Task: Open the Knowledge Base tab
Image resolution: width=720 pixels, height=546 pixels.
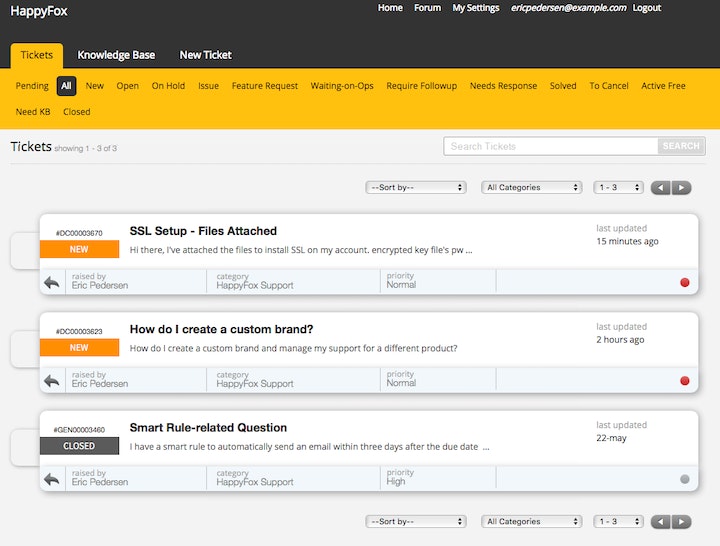Action: pos(116,55)
